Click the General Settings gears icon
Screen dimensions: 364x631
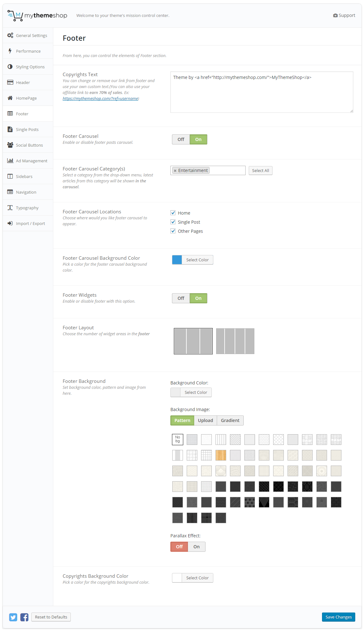pyautogui.click(x=10, y=35)
